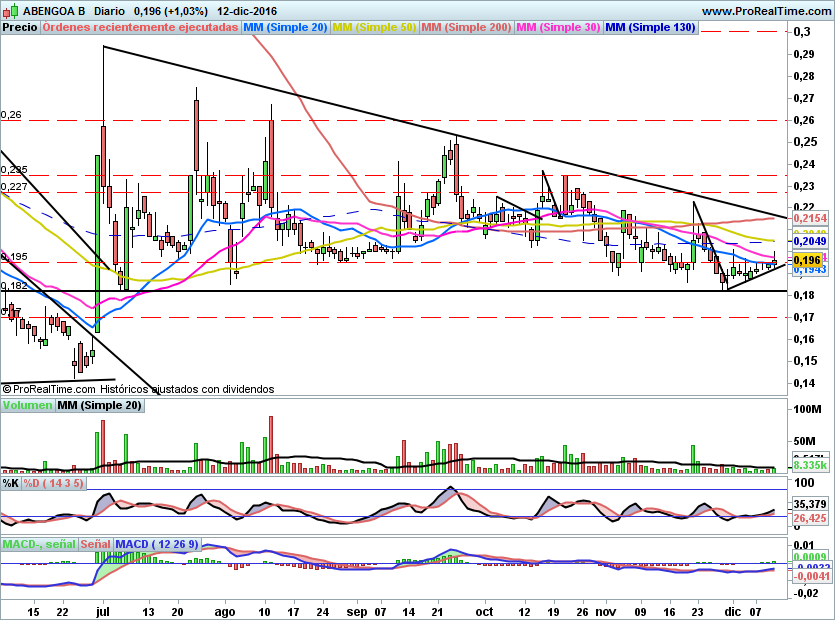835x620 pixels.
Task: Select the Precio indicator label
Action: point(20,27)
